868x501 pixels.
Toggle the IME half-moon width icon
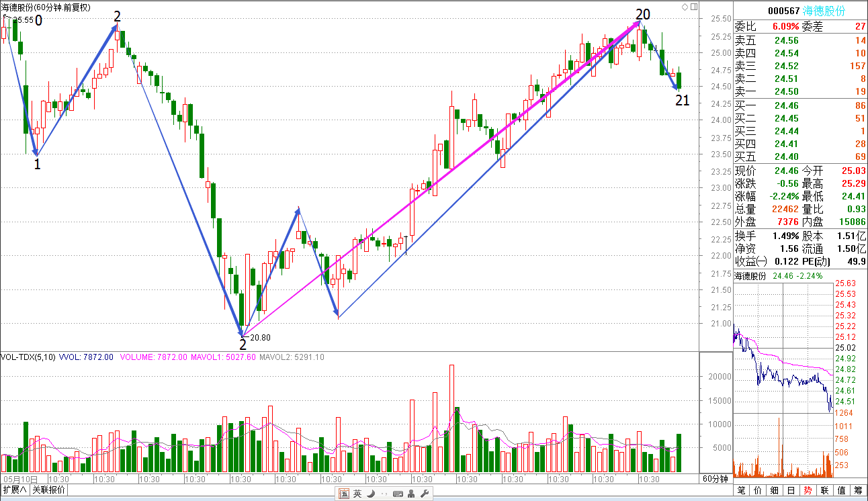pos(370,494)
